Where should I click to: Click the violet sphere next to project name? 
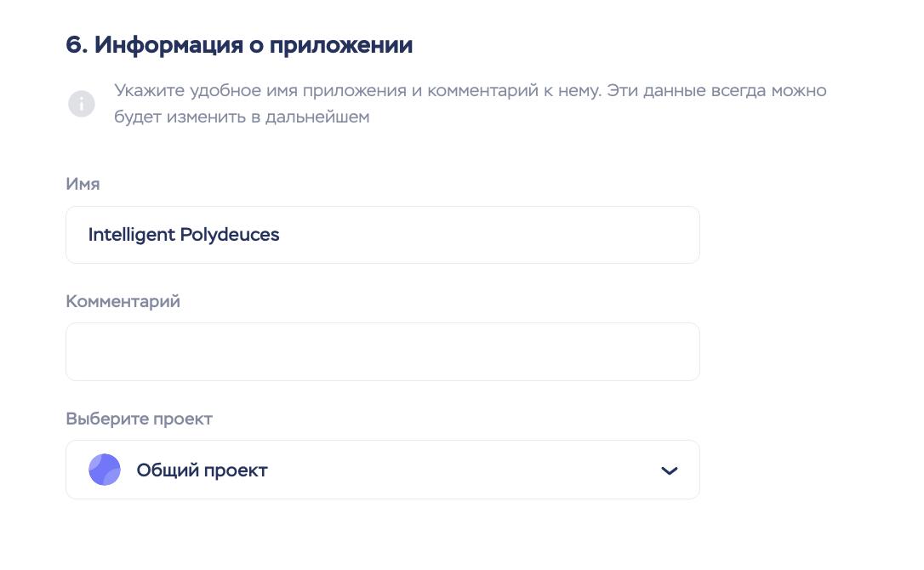tap(105, 469)
